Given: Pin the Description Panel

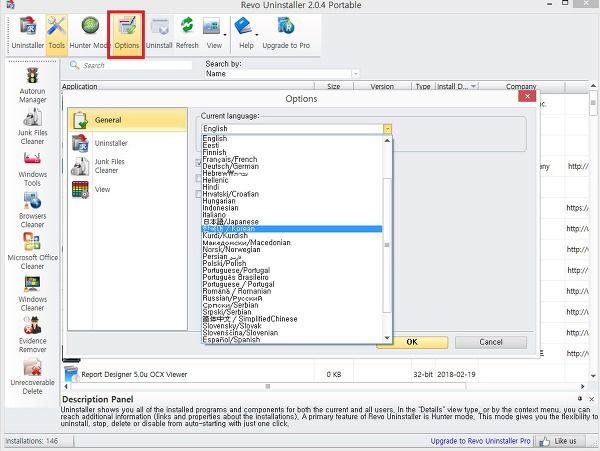Looking at the screenshot, I should click(580, 399).
